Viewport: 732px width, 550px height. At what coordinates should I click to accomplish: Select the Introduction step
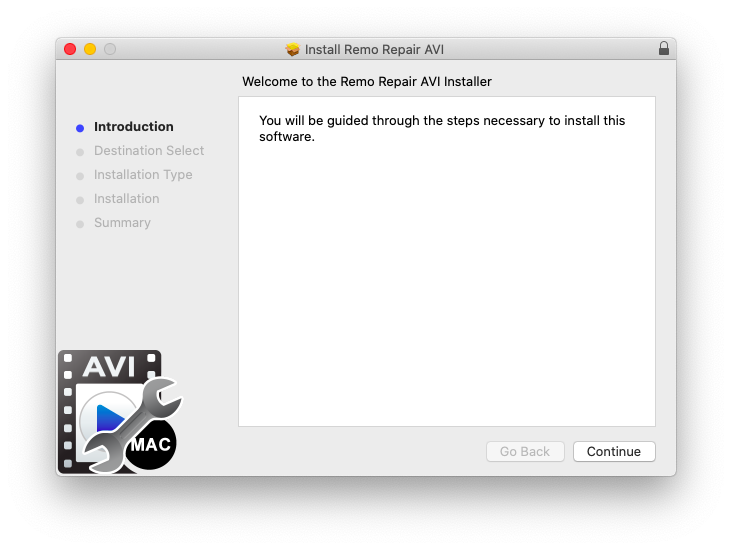[x=134, y=127]
